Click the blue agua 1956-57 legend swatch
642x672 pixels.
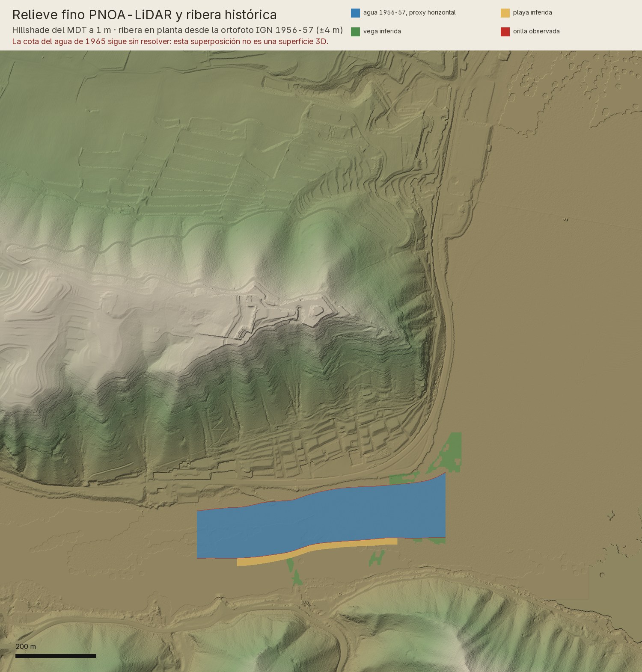click(355, 13)
